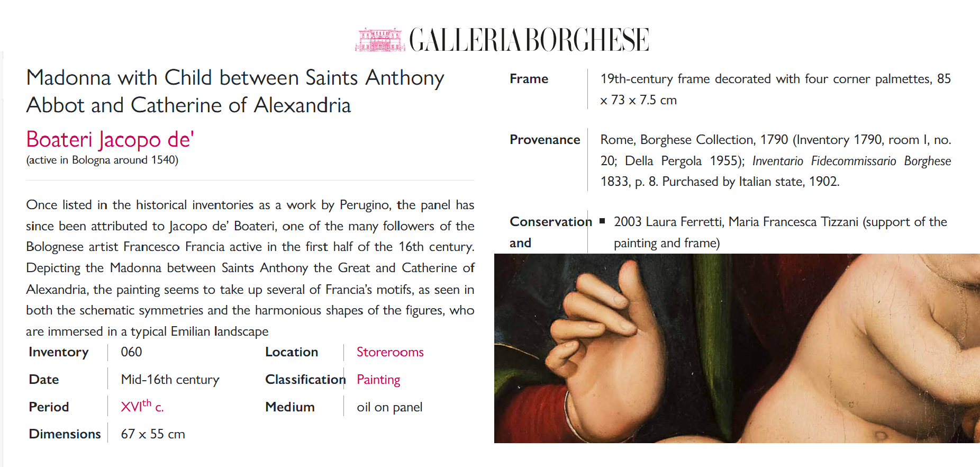Screen dimensions: 980x467
Task: Click the oil on panel medium value
Action: 389,407
